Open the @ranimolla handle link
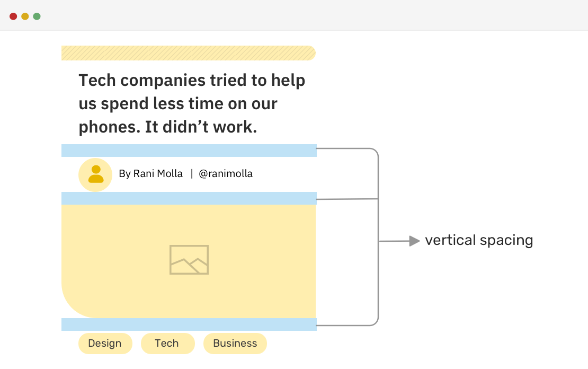The image size is (588, 369). tap(226, 174)
